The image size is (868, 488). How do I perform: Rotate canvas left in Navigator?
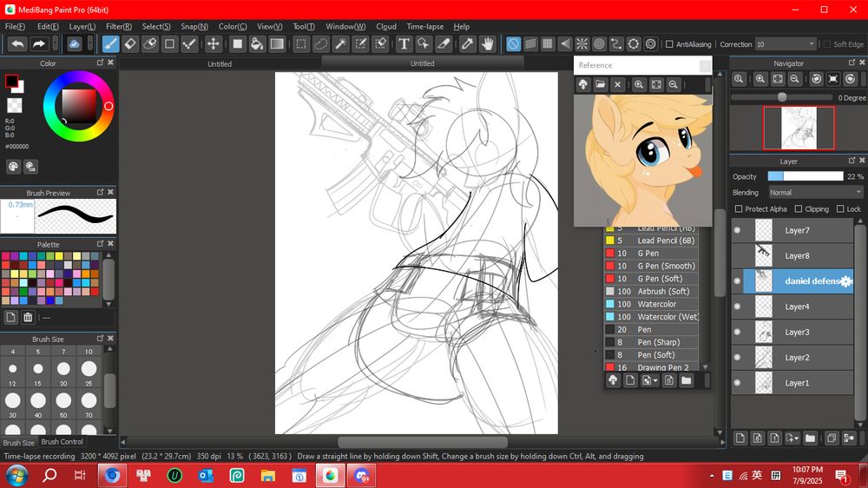tap(817, 79)
